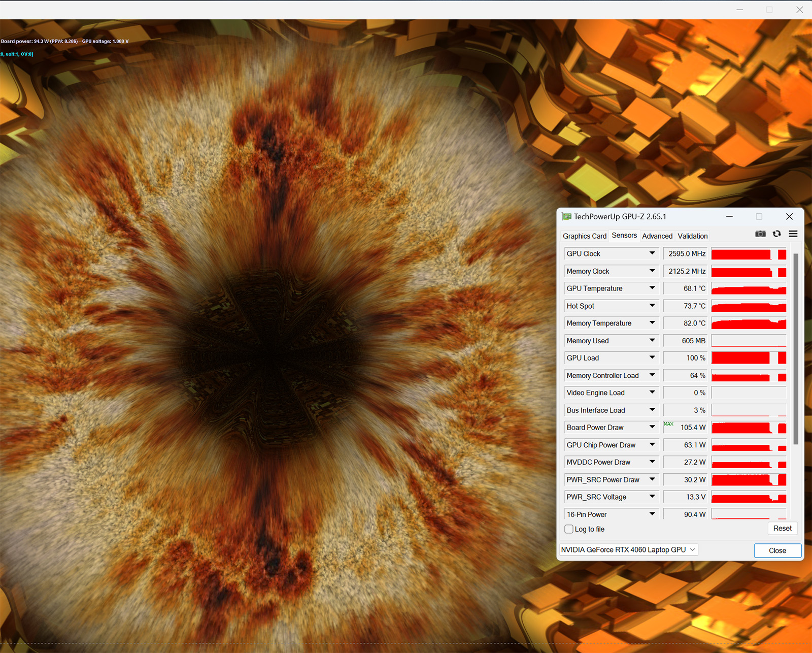Viewport: 812px width, 653px height.
Task: Click the 605 MB Memory Used value
Action: click(x=686, y=341)
